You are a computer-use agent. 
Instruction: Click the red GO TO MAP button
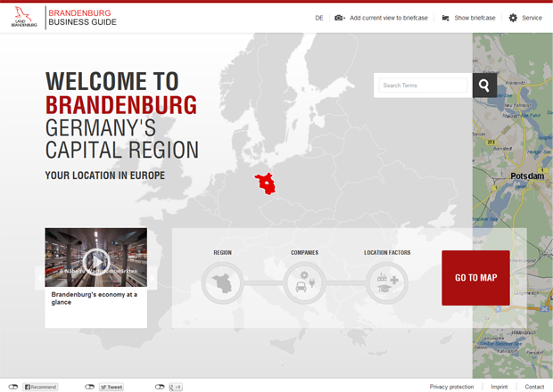point(475,278)
